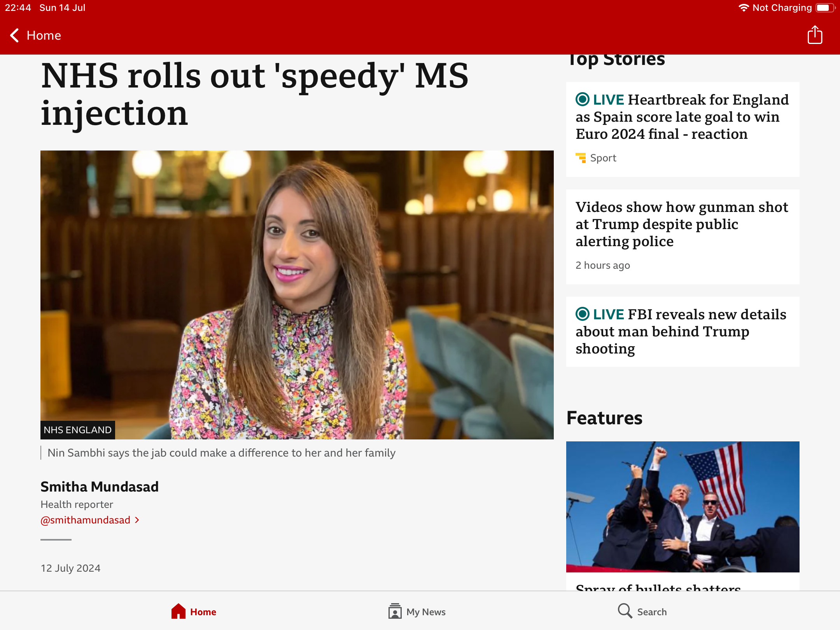The image size is (840, 630).
Task: Switch to the My News tab
Action: [426, 612]
